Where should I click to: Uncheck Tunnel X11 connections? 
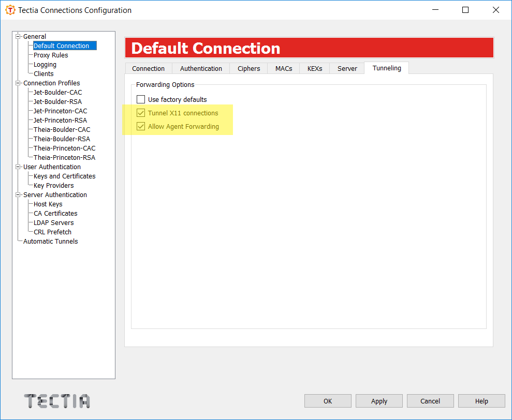point(141,113)
